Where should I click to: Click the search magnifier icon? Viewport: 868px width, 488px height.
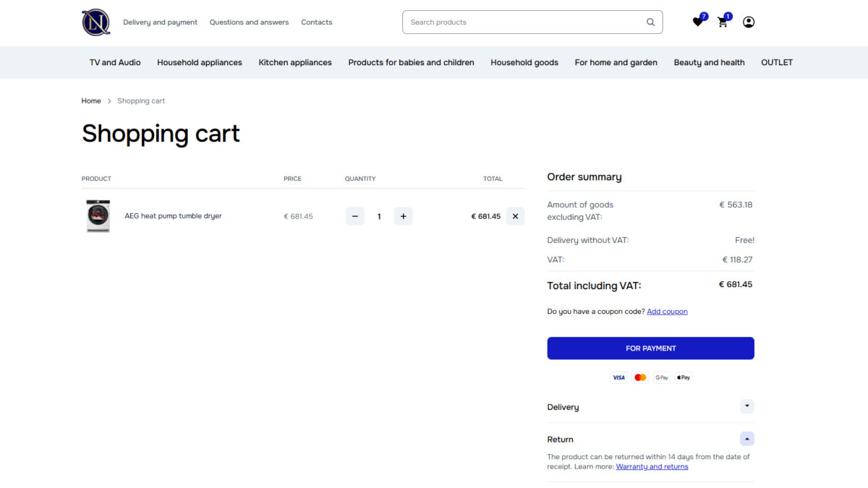pos(650,22)
